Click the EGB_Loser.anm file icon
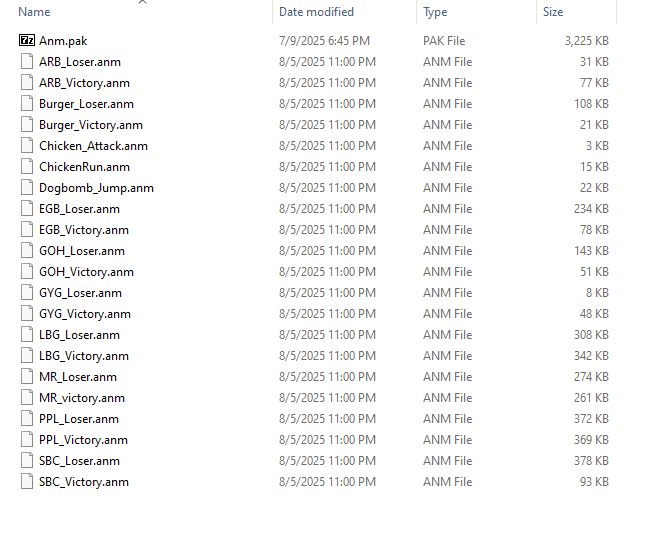 pyautogui.click(x=27, y=208)
